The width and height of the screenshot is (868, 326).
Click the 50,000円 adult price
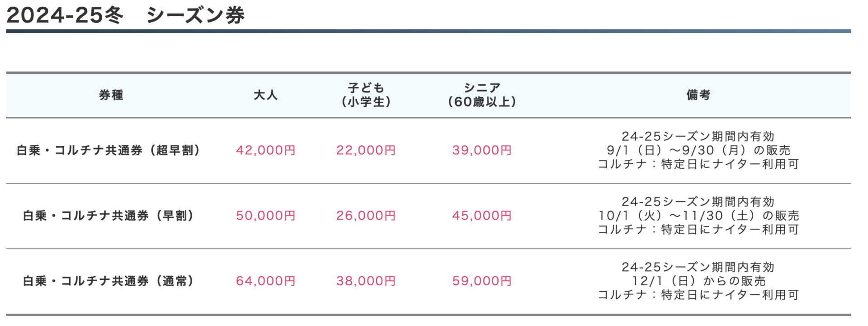[x=266, y=216]
